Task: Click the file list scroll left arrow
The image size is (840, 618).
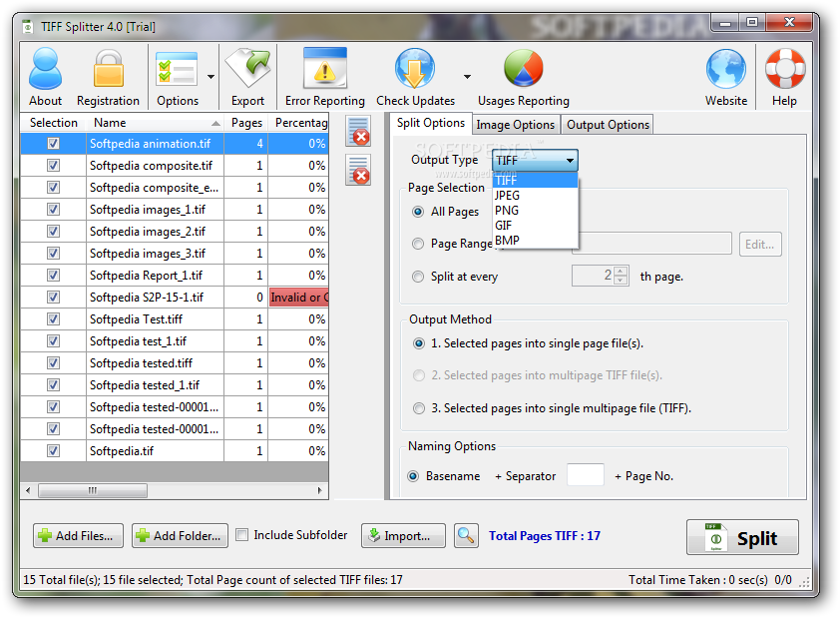Action: [28, 490]
